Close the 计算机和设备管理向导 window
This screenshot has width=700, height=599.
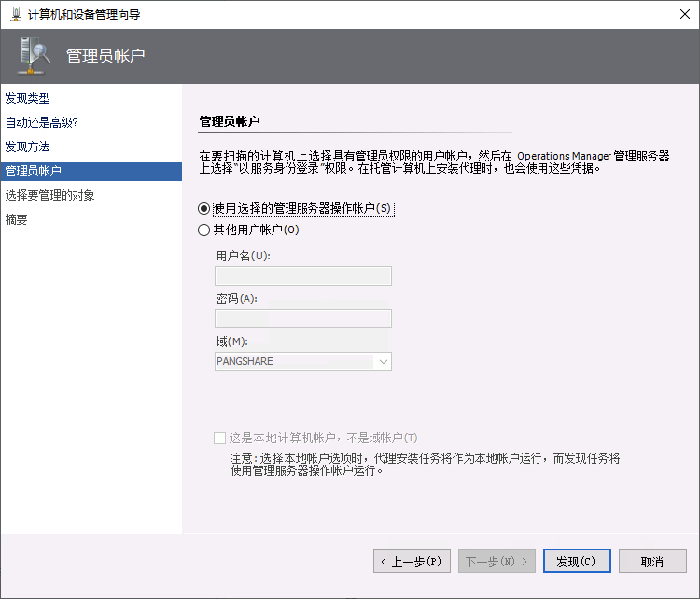tap(685, 14)
